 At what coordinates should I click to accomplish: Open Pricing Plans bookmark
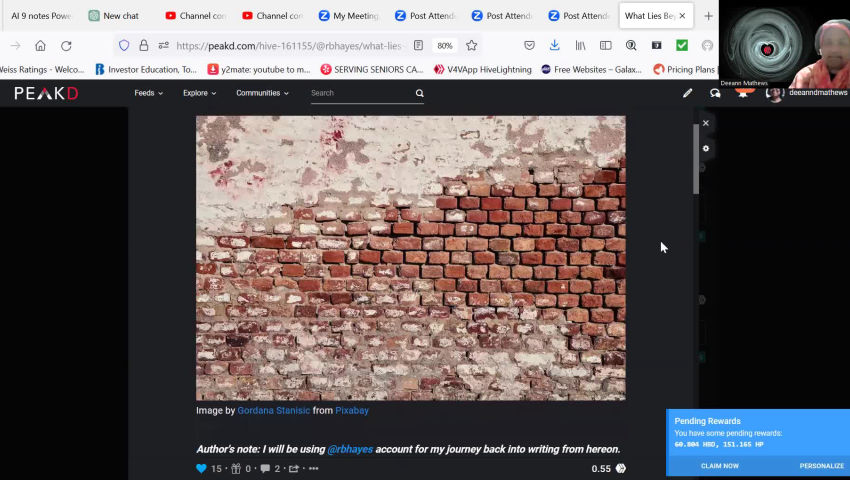(685, 69)
